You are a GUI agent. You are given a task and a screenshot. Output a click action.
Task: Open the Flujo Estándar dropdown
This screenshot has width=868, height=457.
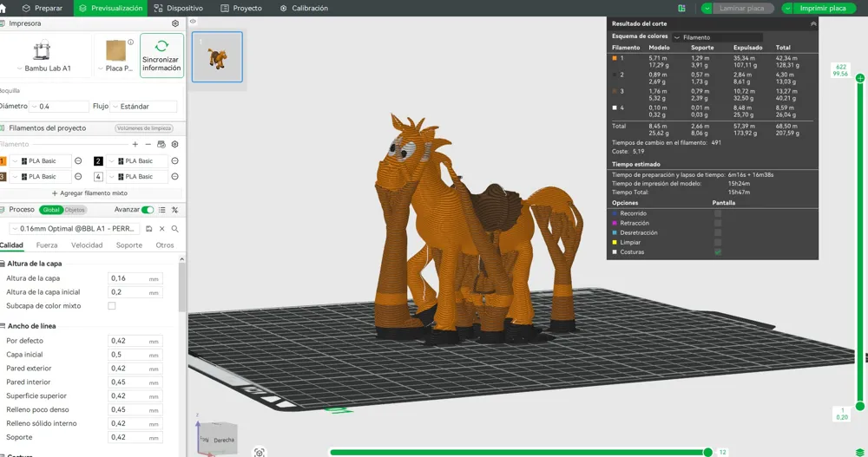pyautogui.click(x=143, y=106)
